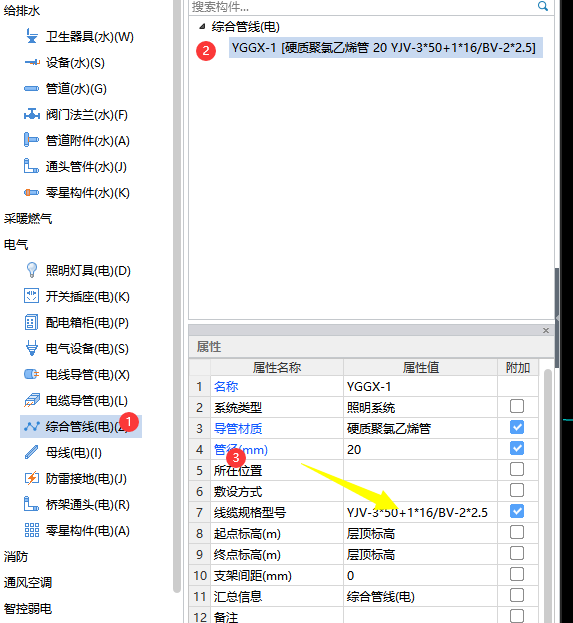Click the 导管材质 value 硬质聚氯乙烯管

(x=420, y=428)
